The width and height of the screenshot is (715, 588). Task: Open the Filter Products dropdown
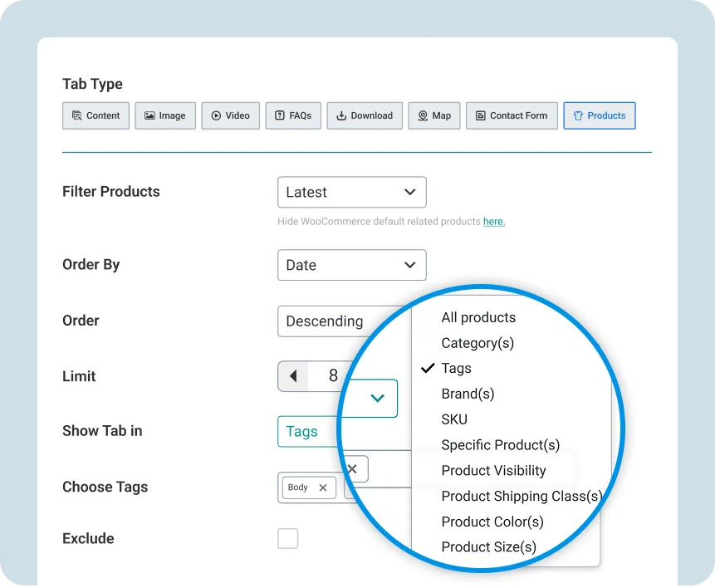click(351, 192)
